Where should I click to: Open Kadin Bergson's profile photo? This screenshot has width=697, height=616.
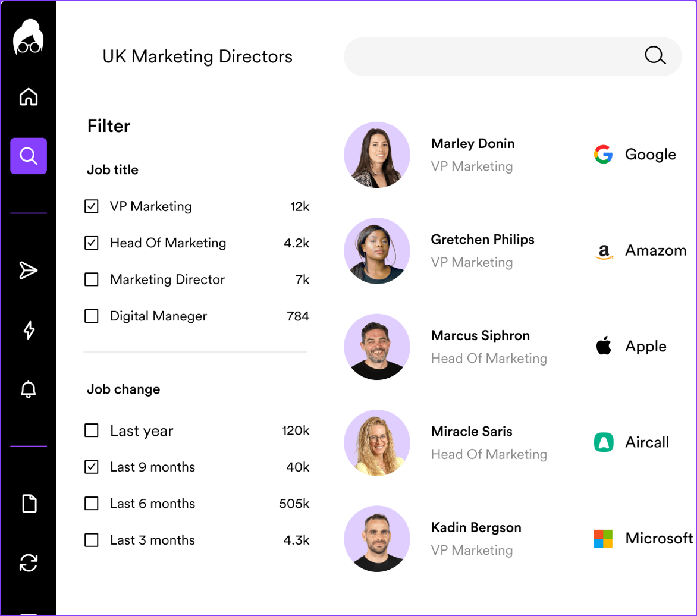click(377, 539)
